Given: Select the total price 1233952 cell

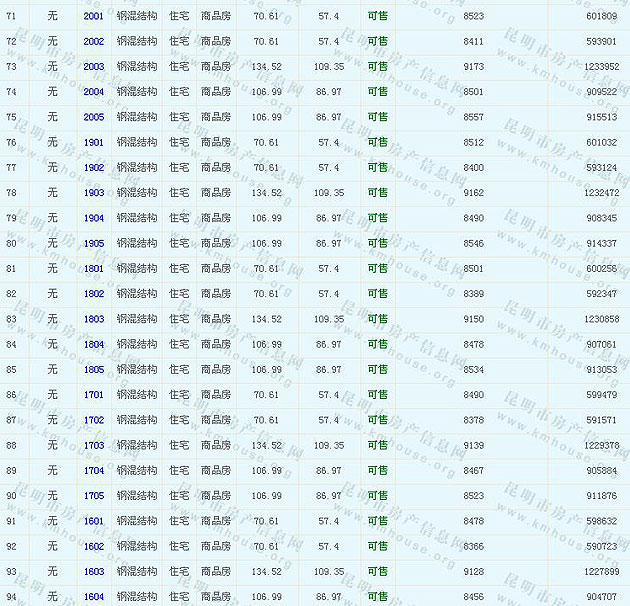Looking at the screenshot, I should pyautogui.click(x=601, y=66).
